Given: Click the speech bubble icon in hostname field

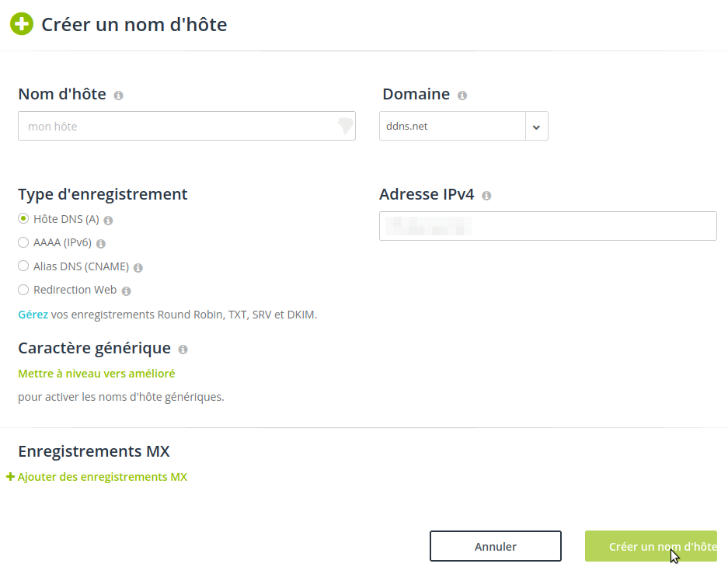Looking at the screenshot, I should 345,126.
